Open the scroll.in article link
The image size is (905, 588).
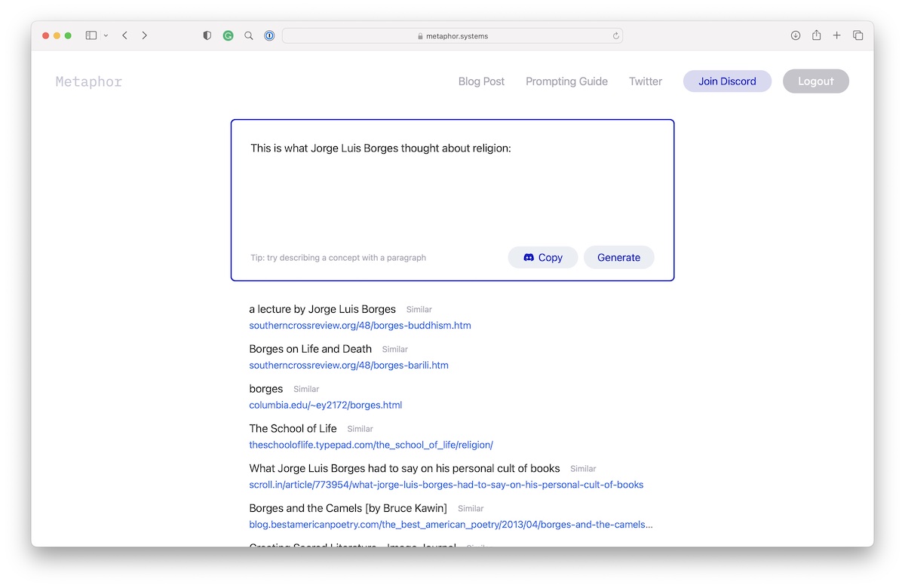click(x=446, y=485)
